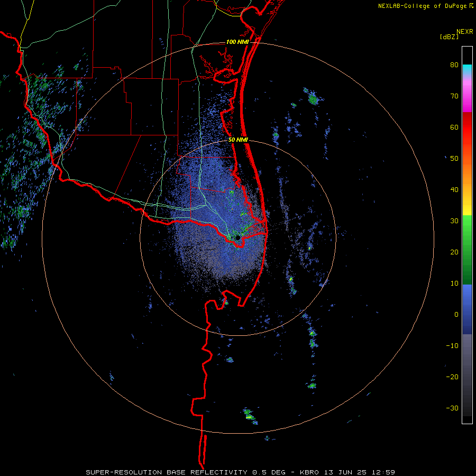Click the 40 dBZ legend value
This screenshot has height=476, width=476.
[454, 190]
